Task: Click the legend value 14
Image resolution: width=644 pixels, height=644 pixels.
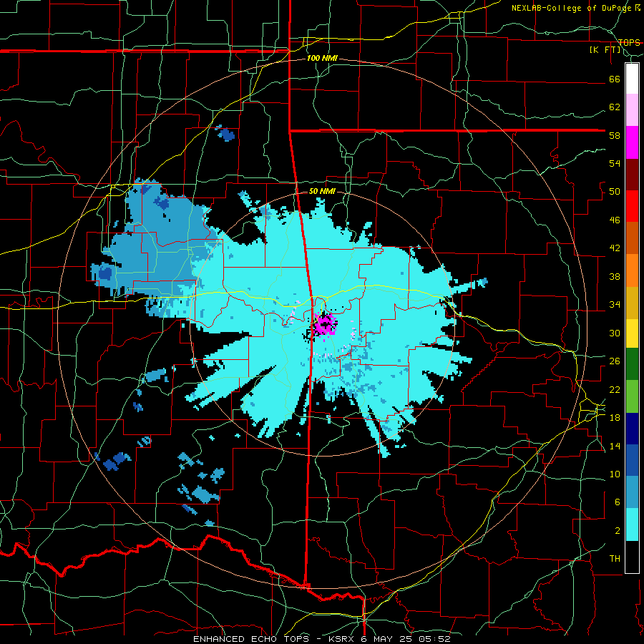Action: point(615,446)
